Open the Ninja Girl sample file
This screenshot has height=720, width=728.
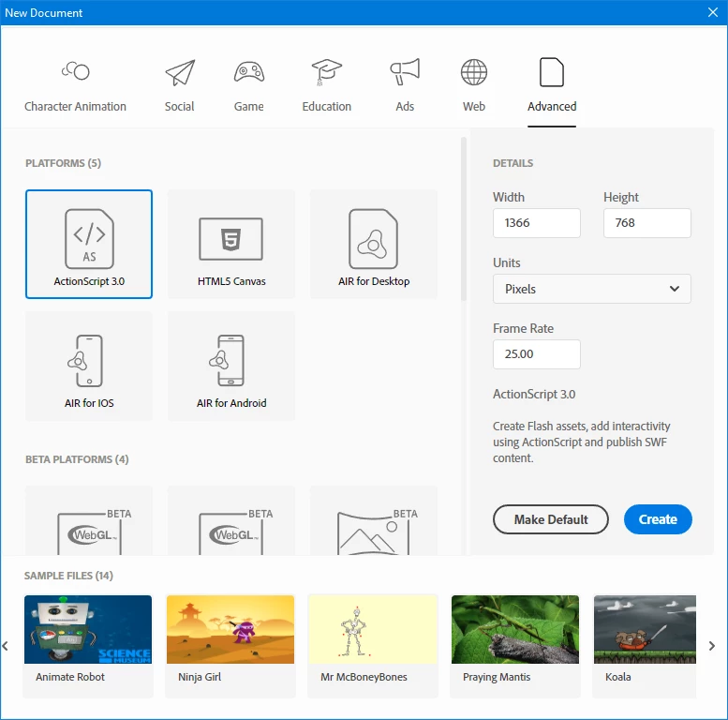coord(230,646)
